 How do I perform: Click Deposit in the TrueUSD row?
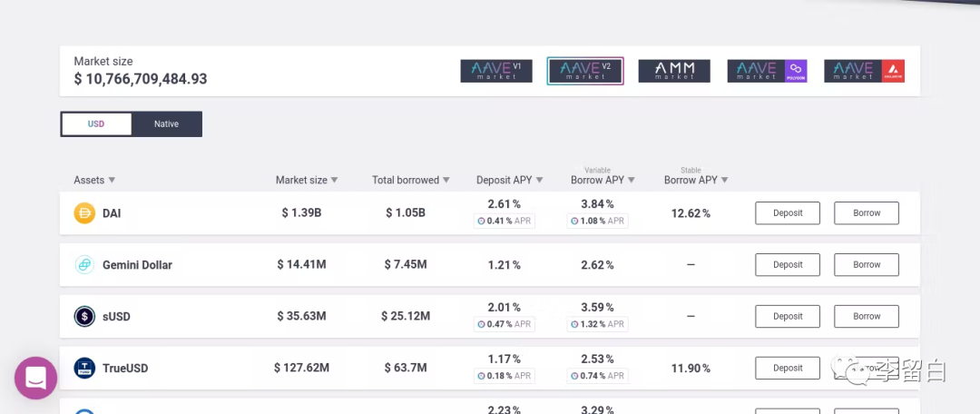coord(788,369)
